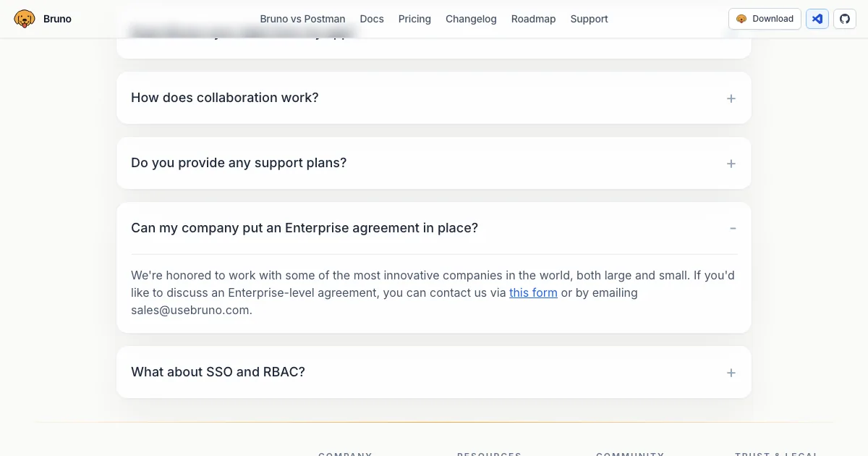Click minus icon on Enterprise agreement question
The width and height of the screenshot is (868, 456).
733,228
